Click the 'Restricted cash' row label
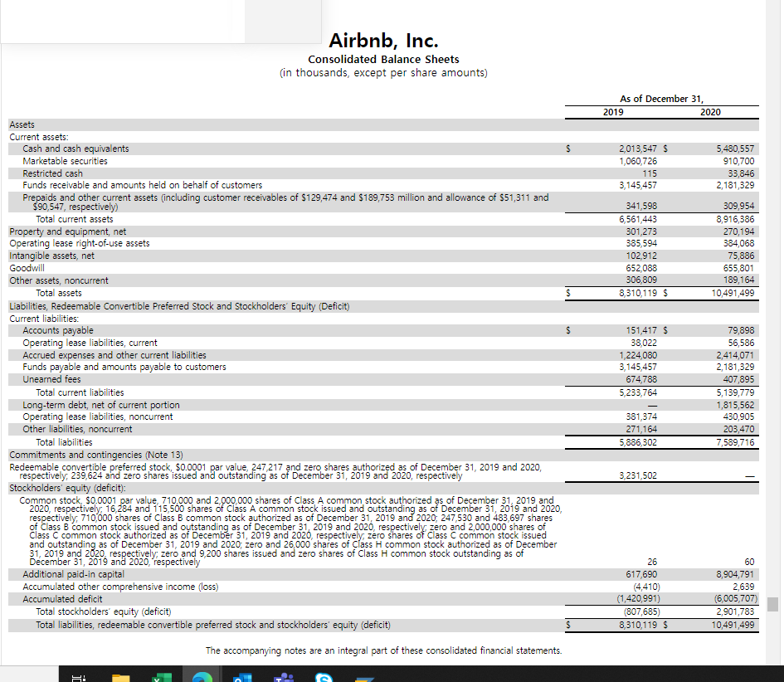 (x=52, y=173)
